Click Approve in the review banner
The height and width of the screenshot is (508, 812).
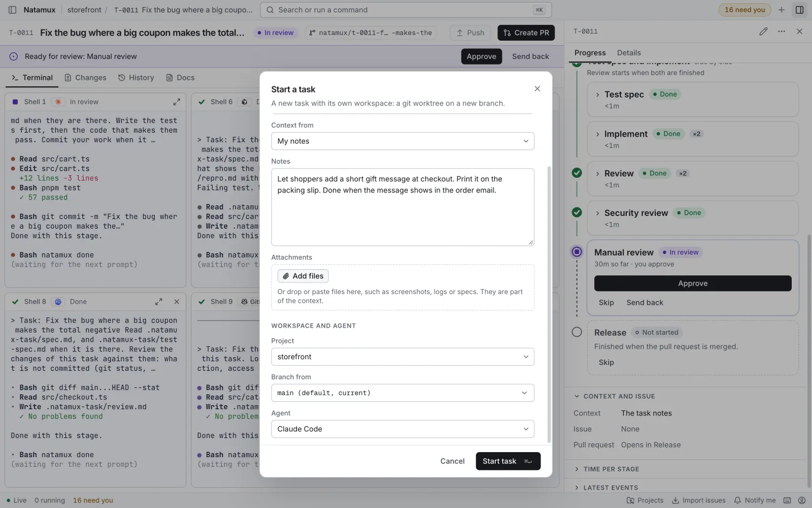[x=481, y=56]
